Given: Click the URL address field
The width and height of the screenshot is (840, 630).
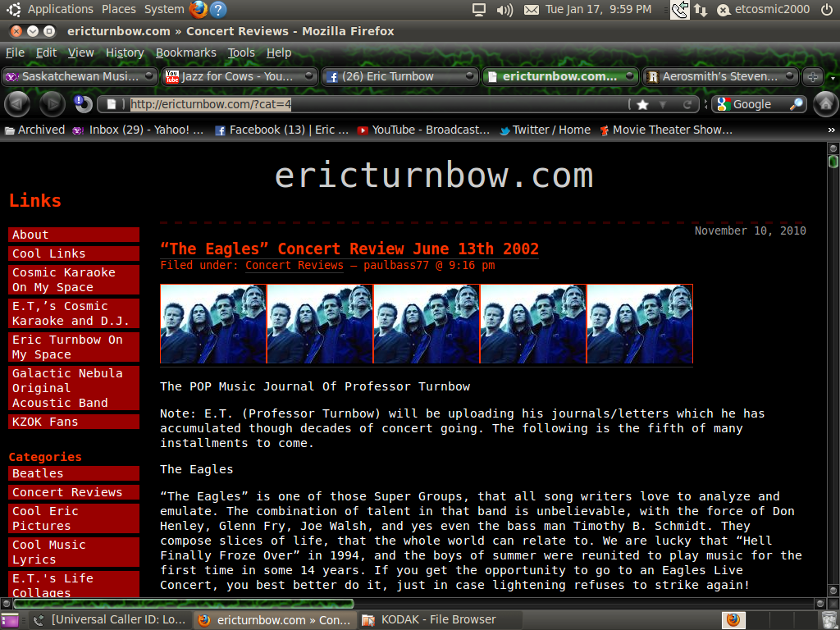Looking at the screenshot, I should coord(369,105).
